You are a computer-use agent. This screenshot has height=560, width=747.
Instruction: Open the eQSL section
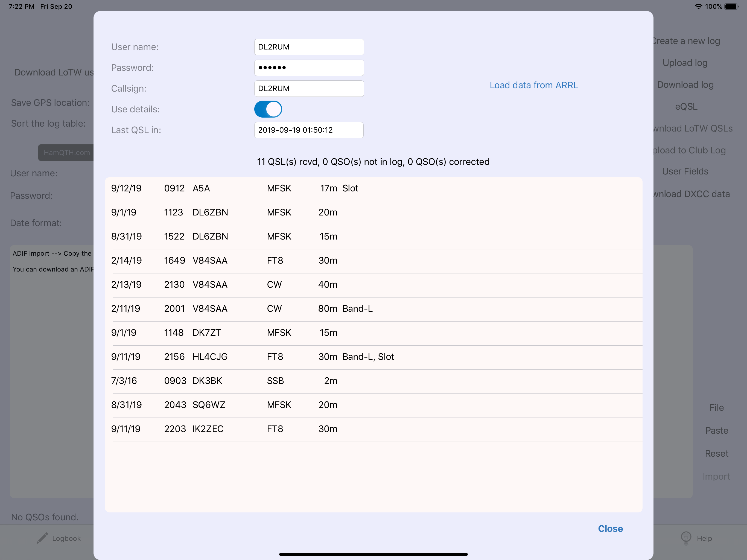point(686,106)
